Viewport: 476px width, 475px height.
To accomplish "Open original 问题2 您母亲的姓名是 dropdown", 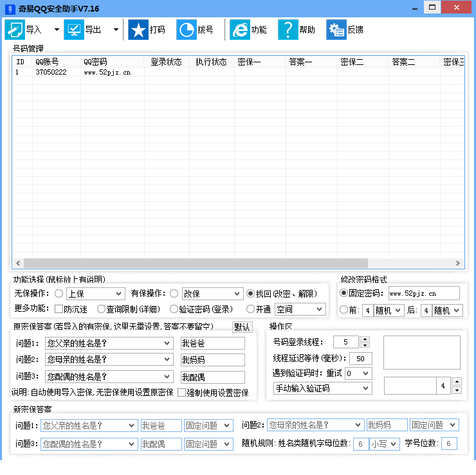I will 109,359.
